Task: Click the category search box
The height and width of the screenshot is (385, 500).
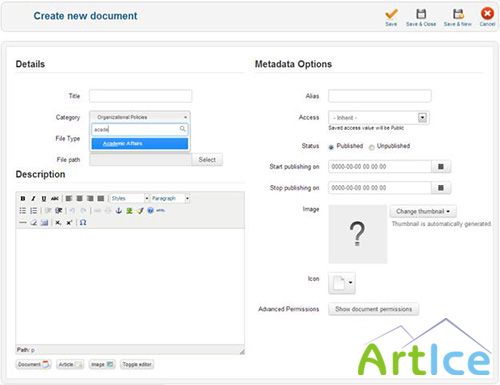Action: coord(140,129)
